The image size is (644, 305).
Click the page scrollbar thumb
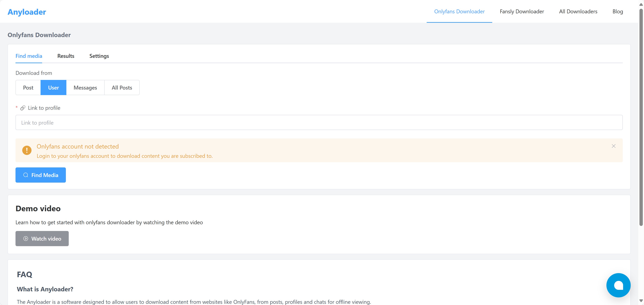click(641, 117)
